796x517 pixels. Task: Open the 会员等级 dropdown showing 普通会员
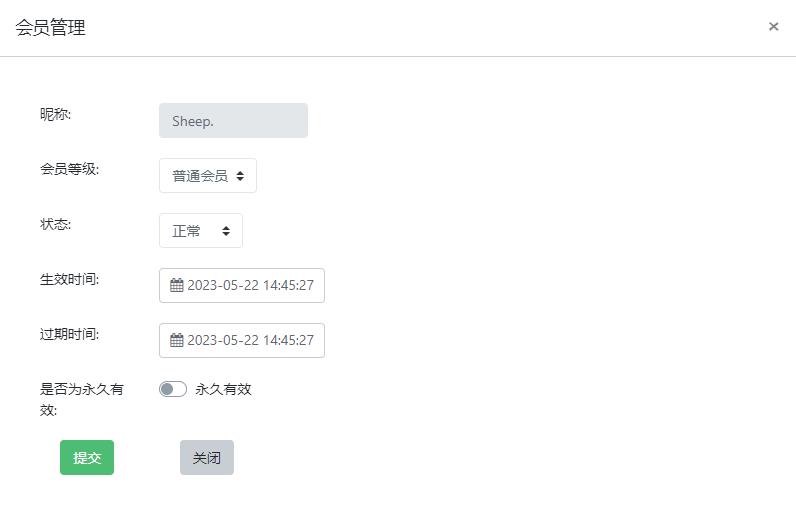[x=208, y=176]
